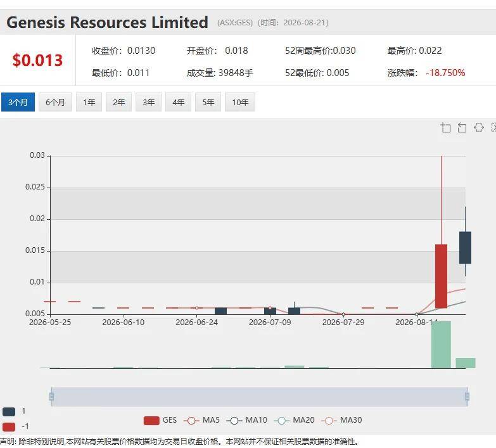Click the smaller last green volume bar
This screenshot has width=496, height=448.
point(466,363)
